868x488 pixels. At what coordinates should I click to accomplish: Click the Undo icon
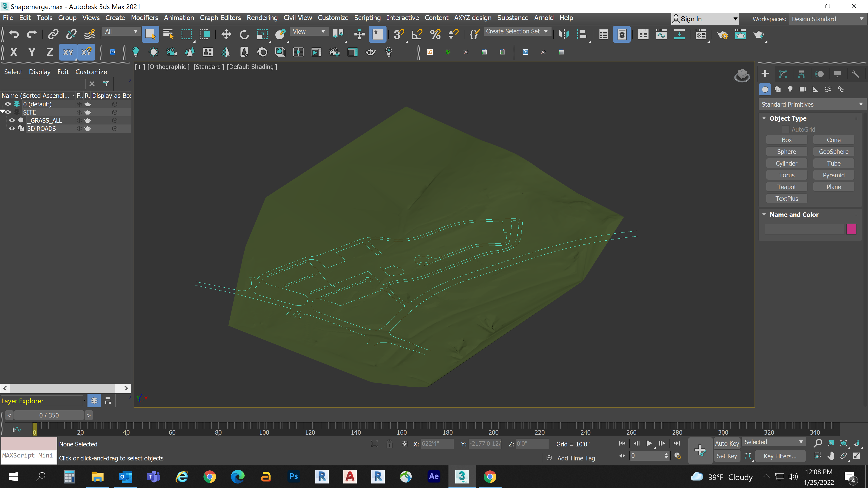point(14,34)
